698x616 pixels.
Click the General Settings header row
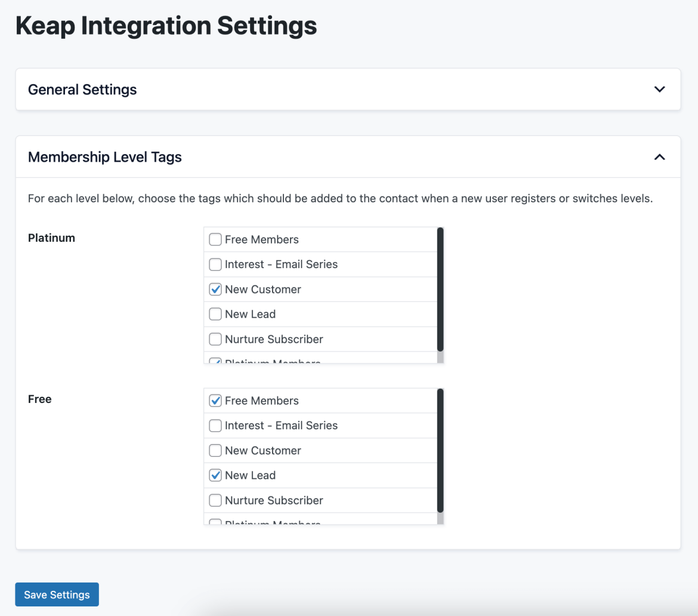pos(348,89)
